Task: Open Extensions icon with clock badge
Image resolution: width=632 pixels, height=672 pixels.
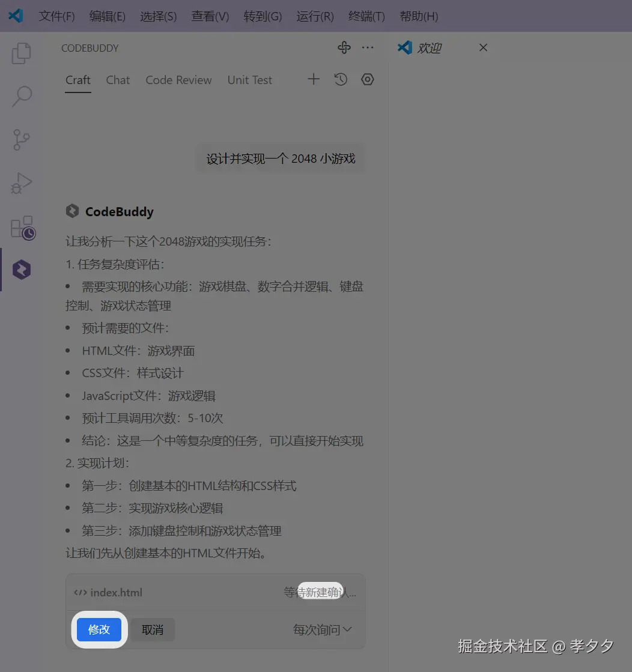Action: [23, 228]
